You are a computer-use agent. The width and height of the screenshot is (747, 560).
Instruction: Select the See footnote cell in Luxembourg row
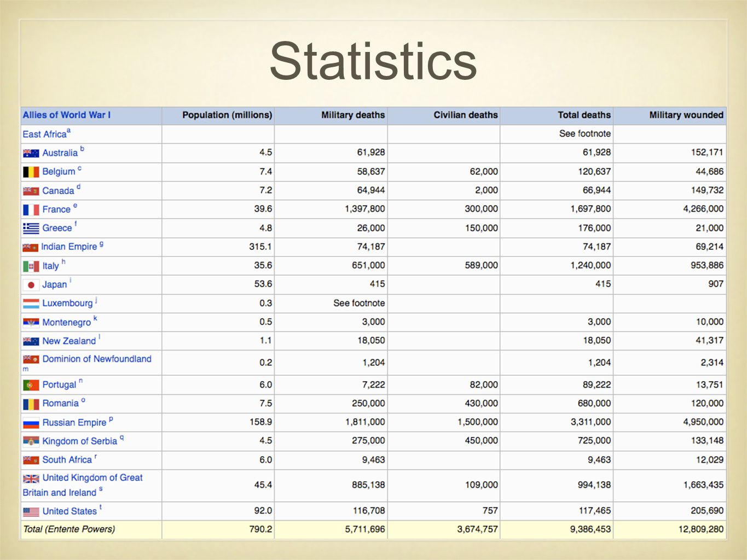pyautogui.click(x=359, y=303)
